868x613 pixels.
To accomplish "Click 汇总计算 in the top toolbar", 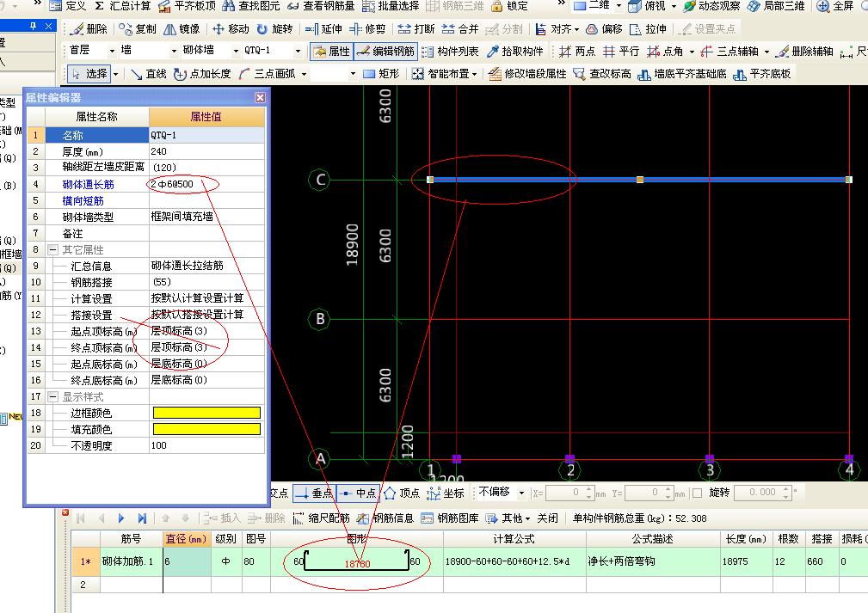I will click(122, 6).
